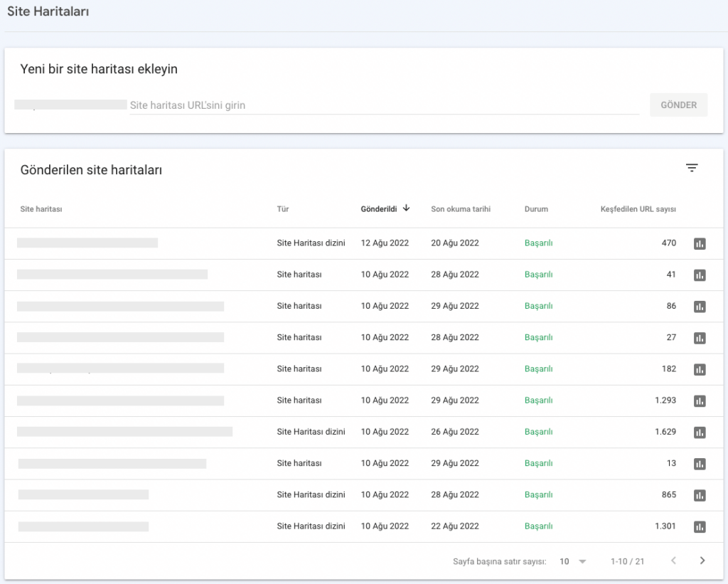
Task: Open filter options for submitted sitemaps
Action: (692, 167)
